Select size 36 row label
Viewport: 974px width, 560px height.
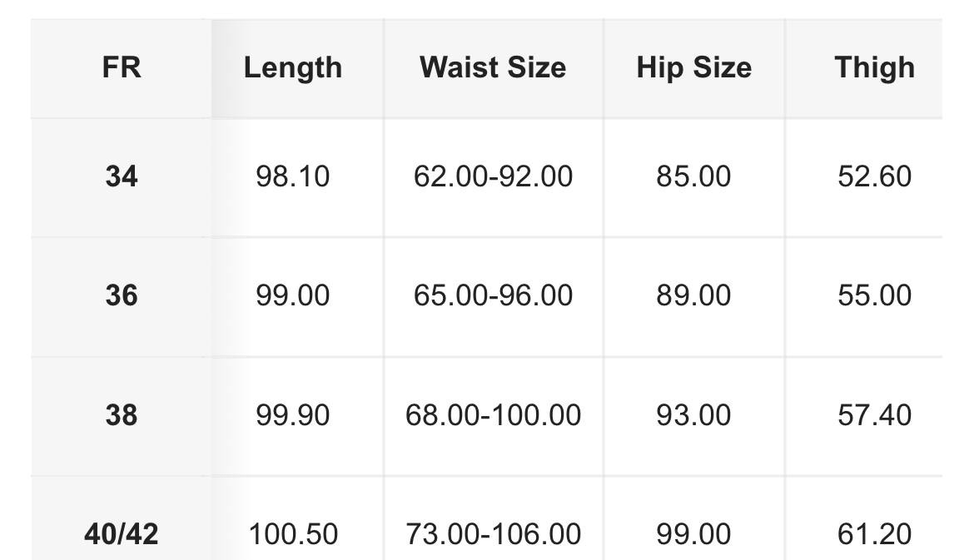pos(122,295)
